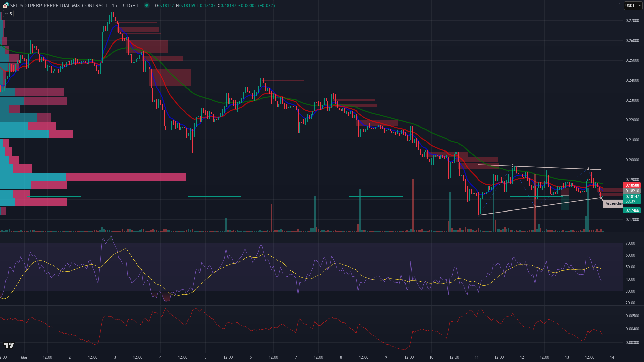Screen dimensions: 644x362
Task: Click the 0.00500 value on bottom indicator scale
Action: click(x=632, y=316)
